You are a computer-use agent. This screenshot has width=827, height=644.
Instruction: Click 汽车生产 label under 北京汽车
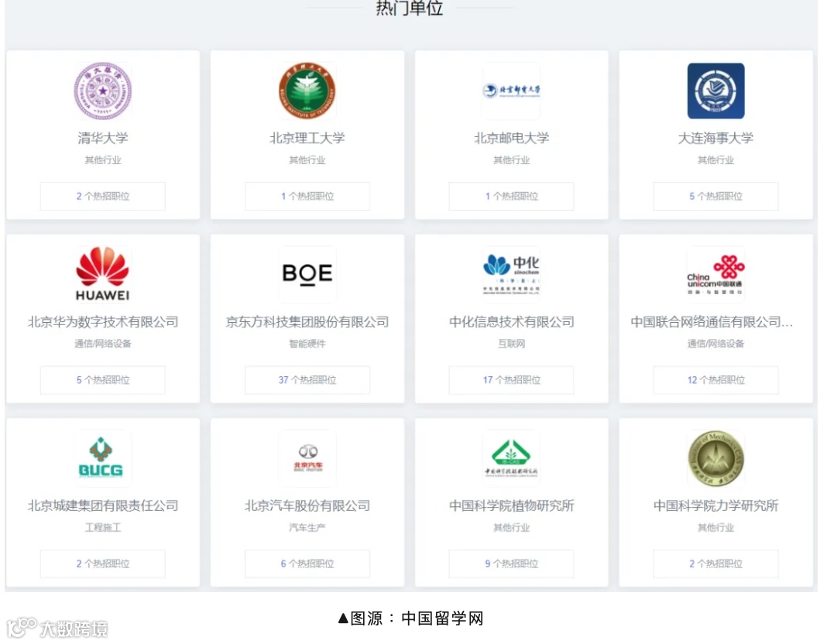point(307,528)
